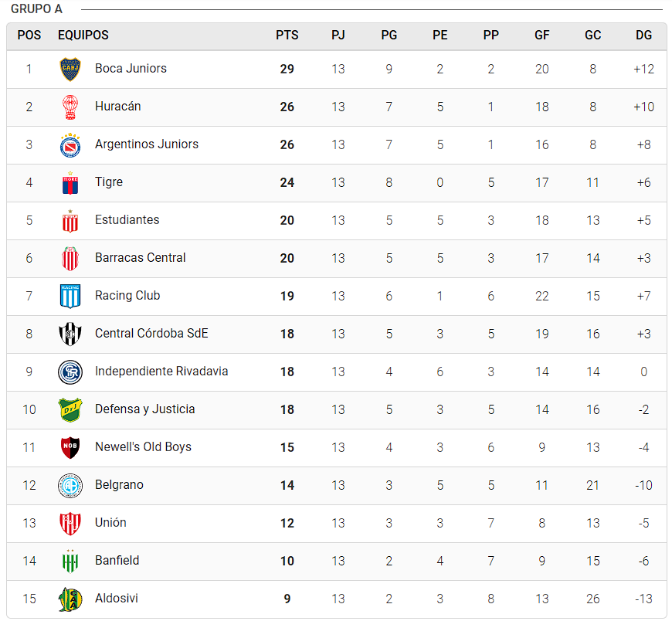This screenshot has width=672, height=621.
Task: Click the Independiente Rivadavia team name
Action: point(161,372)
